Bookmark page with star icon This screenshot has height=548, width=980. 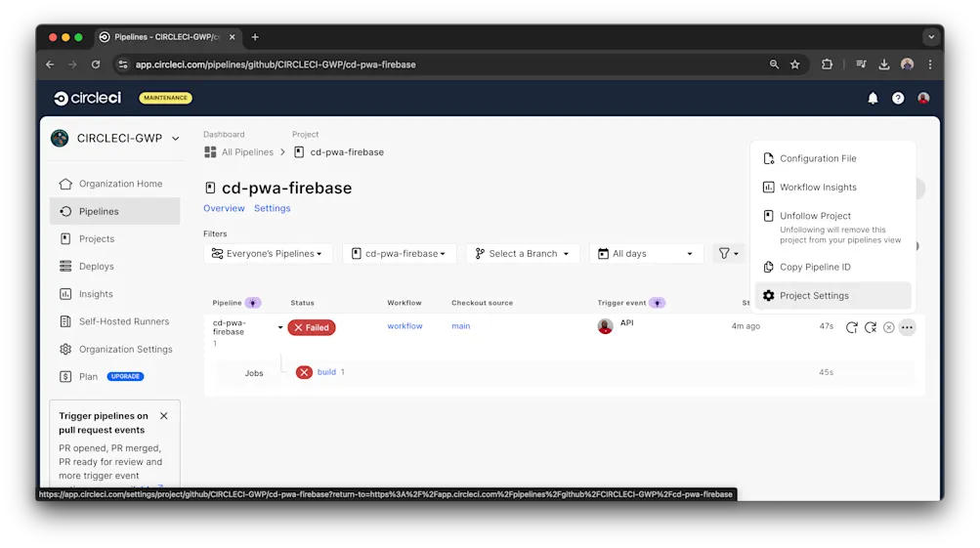[795, 64]
